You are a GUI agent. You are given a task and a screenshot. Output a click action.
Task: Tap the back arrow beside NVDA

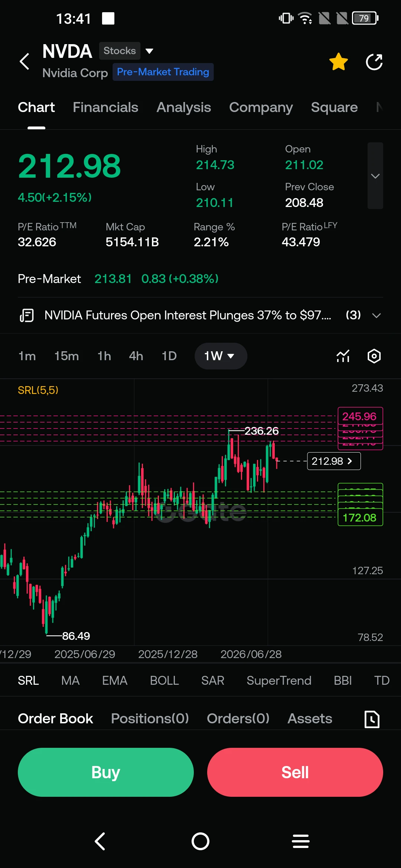(x=25, y=61)
